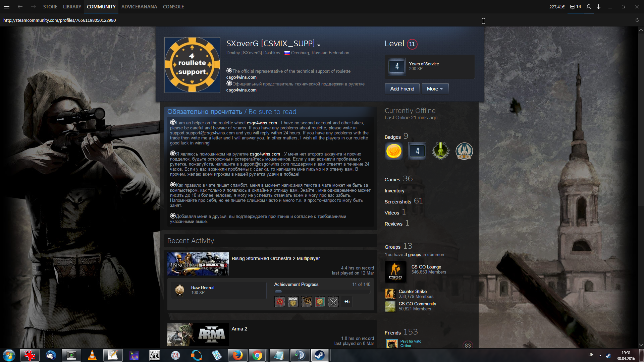Viewport: 644px width, 362px height.
Task: Open the Arma 2 game thumbnail
Action: [x=198, y=334]
